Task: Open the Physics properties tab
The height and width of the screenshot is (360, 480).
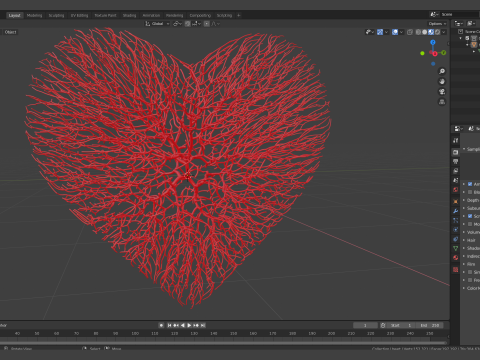Action: tap(455, 230)
